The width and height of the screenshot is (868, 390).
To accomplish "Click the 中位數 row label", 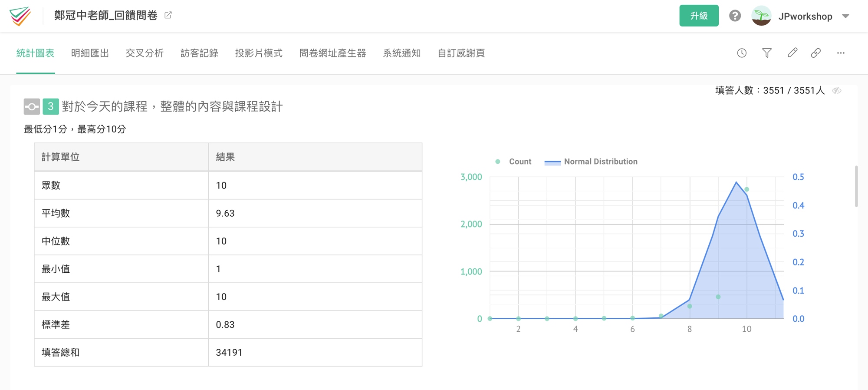I will [56, 241].
